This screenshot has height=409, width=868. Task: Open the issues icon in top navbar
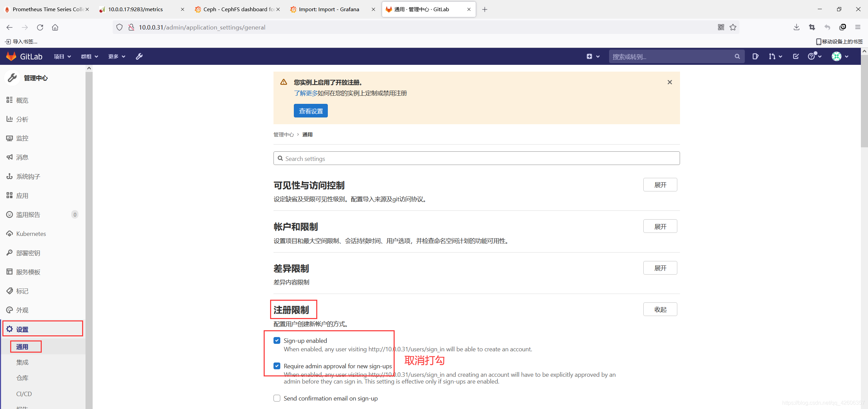coord(755,56)
